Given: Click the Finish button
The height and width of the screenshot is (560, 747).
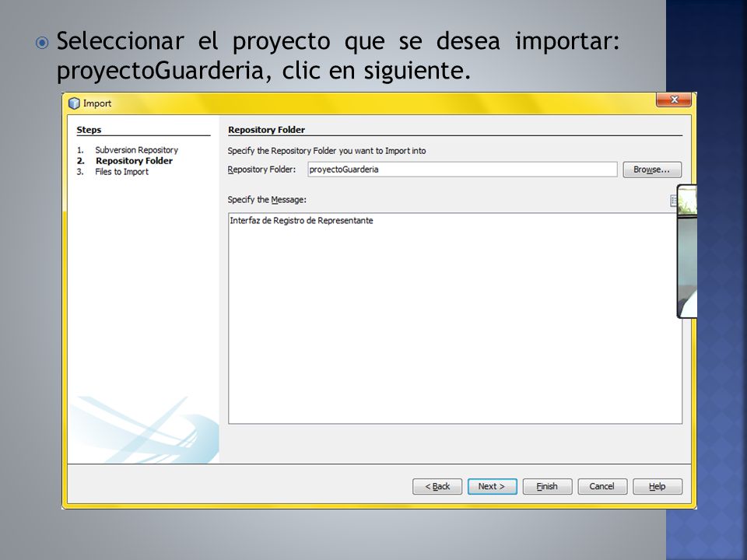Looking at the screenshot, I should point(547,486).
